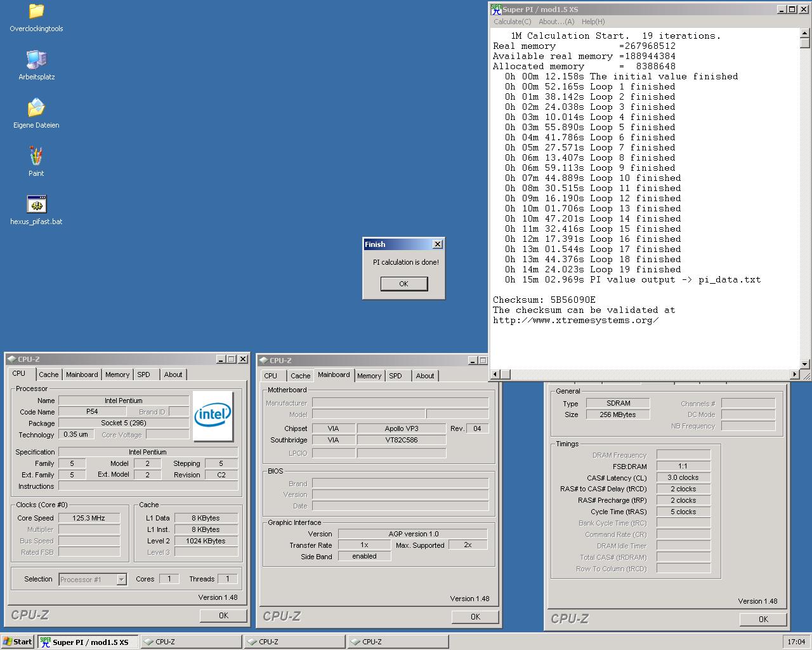
Task: Close the Finish dialog
Action: pos(438,244)
